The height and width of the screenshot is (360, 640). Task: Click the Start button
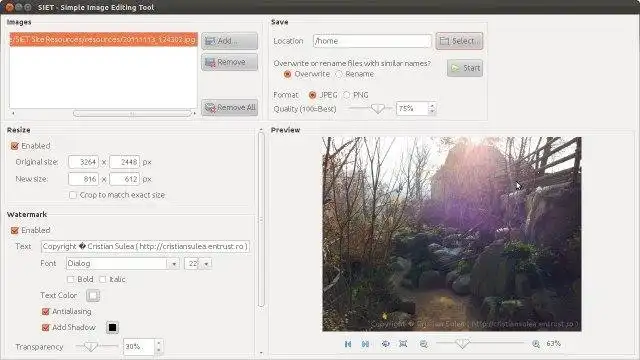click(x=465, y=68)
